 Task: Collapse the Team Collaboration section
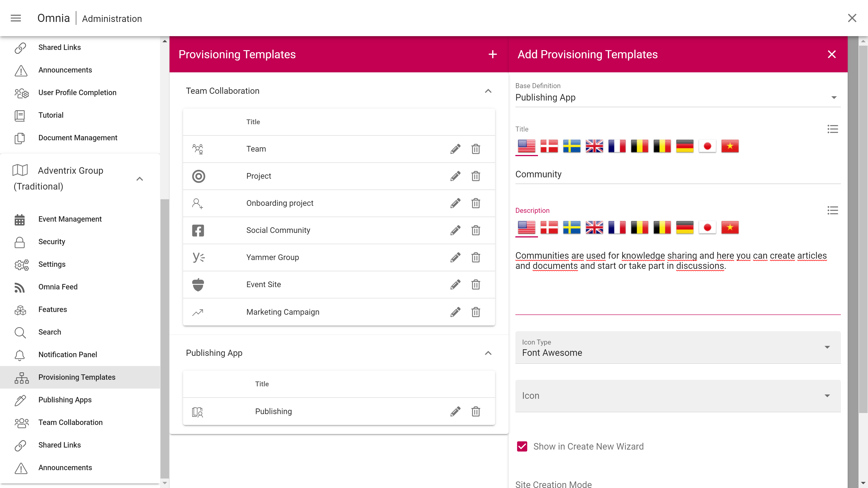click(x=488, y=91)
